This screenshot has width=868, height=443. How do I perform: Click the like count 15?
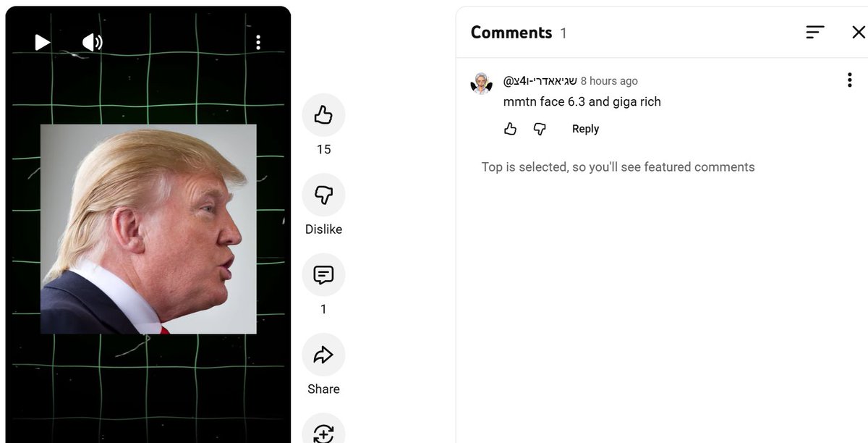pos(323,149)
